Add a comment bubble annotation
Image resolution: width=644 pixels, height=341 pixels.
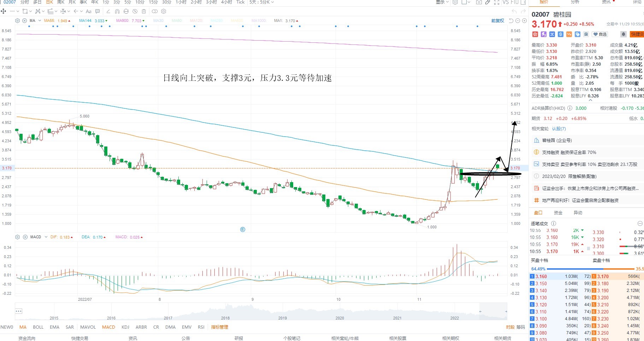(98, 11)
